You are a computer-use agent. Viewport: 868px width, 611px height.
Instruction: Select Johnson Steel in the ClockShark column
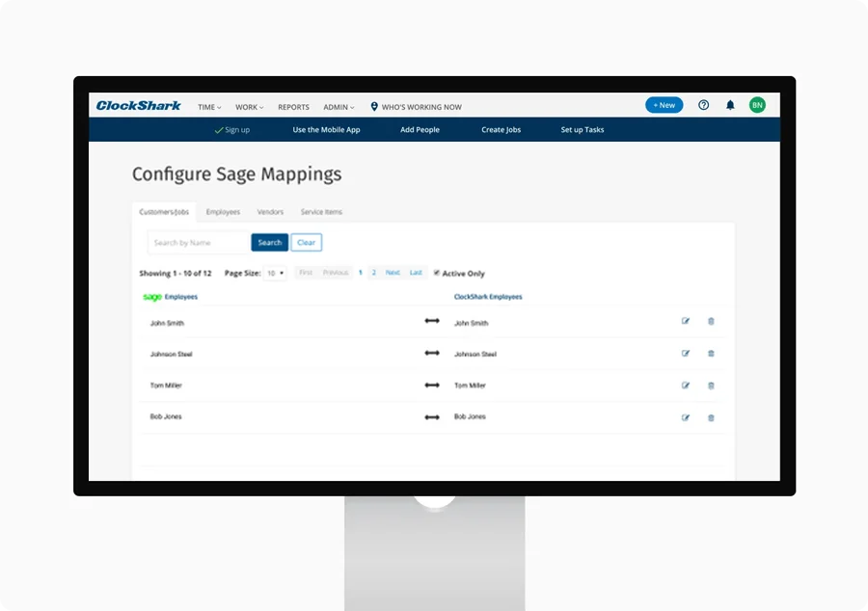(x=475, y=354)
